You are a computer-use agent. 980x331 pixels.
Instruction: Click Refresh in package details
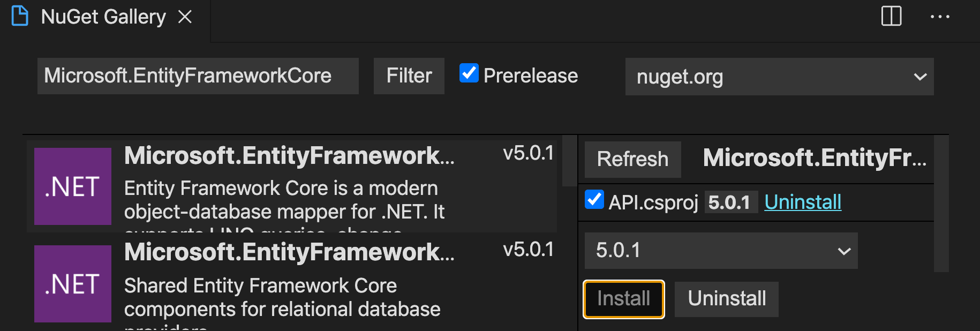pyautogui.click(x=632, y=159)
